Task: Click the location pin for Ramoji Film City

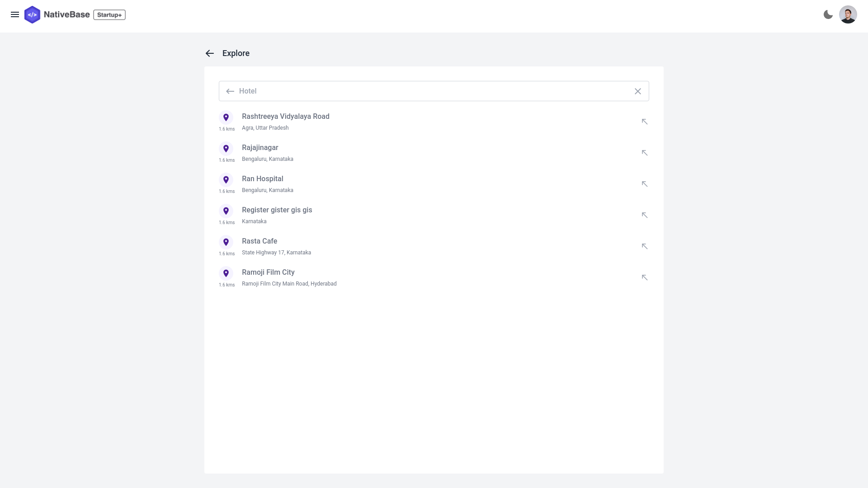Action: click(226, 273)
